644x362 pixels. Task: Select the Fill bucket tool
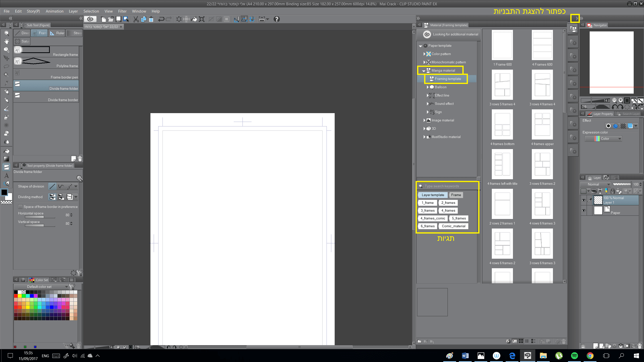coord(7,151)
